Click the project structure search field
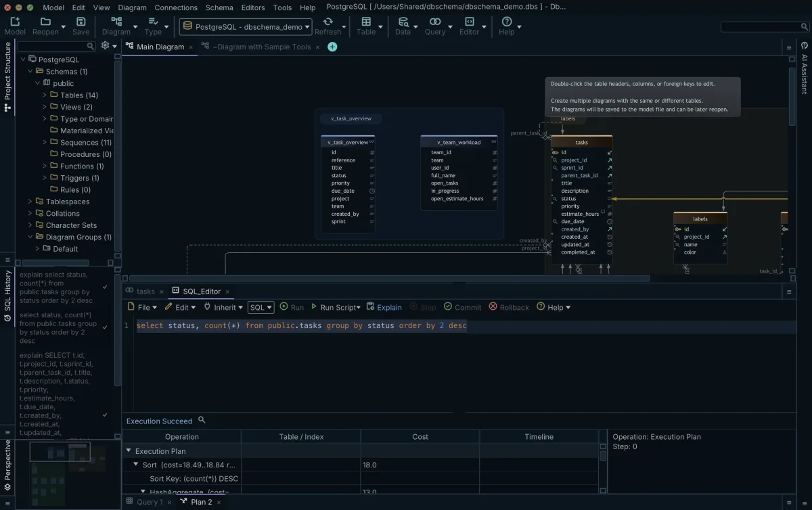812x510 pixels. coord(57,47)
